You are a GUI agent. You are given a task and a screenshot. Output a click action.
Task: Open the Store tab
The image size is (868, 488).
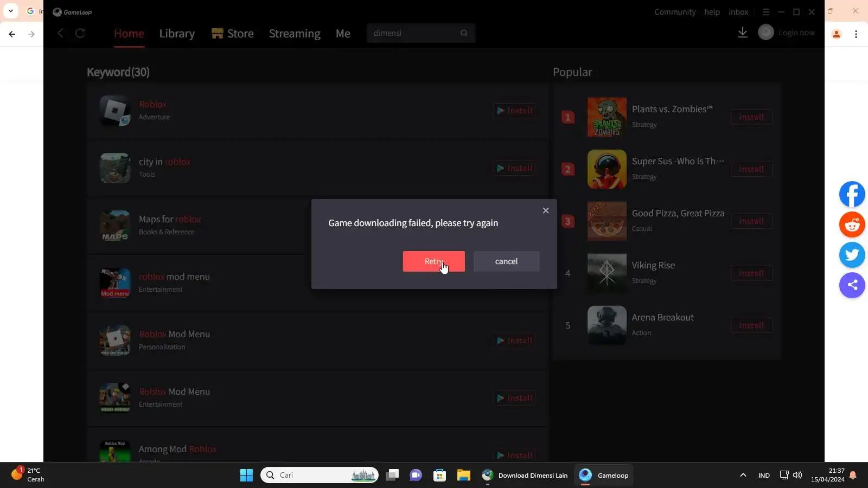click(233, 34)
